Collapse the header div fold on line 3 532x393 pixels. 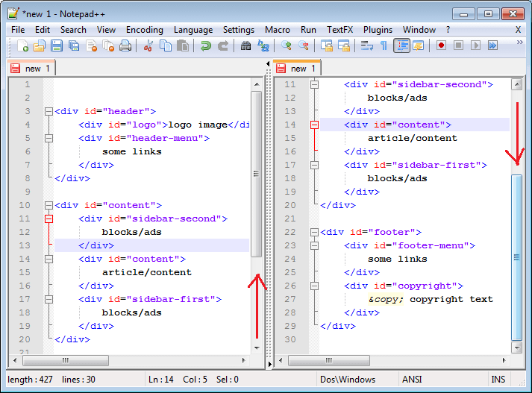[48, 111]
